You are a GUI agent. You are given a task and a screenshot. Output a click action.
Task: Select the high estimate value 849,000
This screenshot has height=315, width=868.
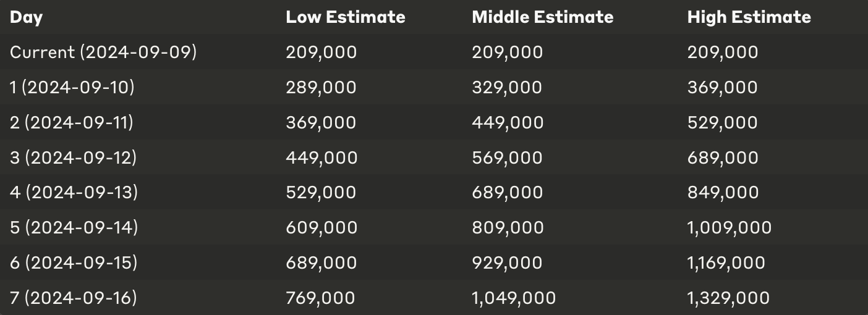723,192
